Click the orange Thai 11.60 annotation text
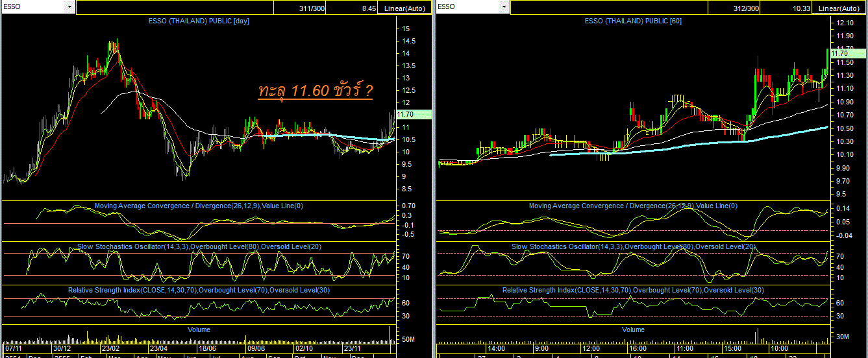Viewport: 868px width, 358px height. pyautogui.click(x=315, y=91)
